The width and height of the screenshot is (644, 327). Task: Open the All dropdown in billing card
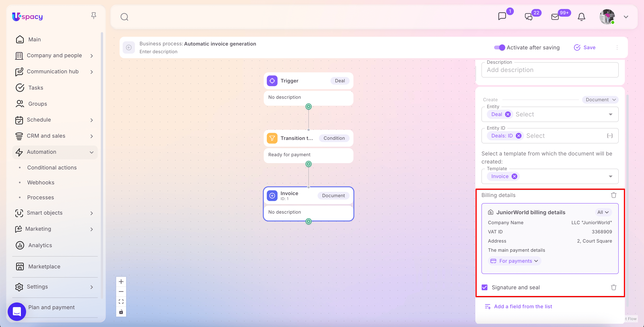coord(603,212)
